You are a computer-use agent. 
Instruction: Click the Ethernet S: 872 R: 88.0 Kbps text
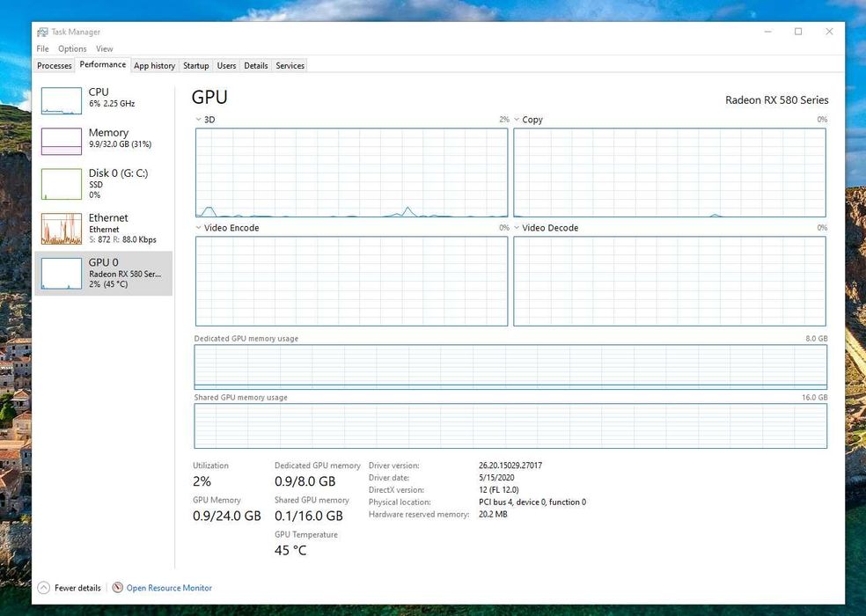pyautogui.click(x=122, y=239)
